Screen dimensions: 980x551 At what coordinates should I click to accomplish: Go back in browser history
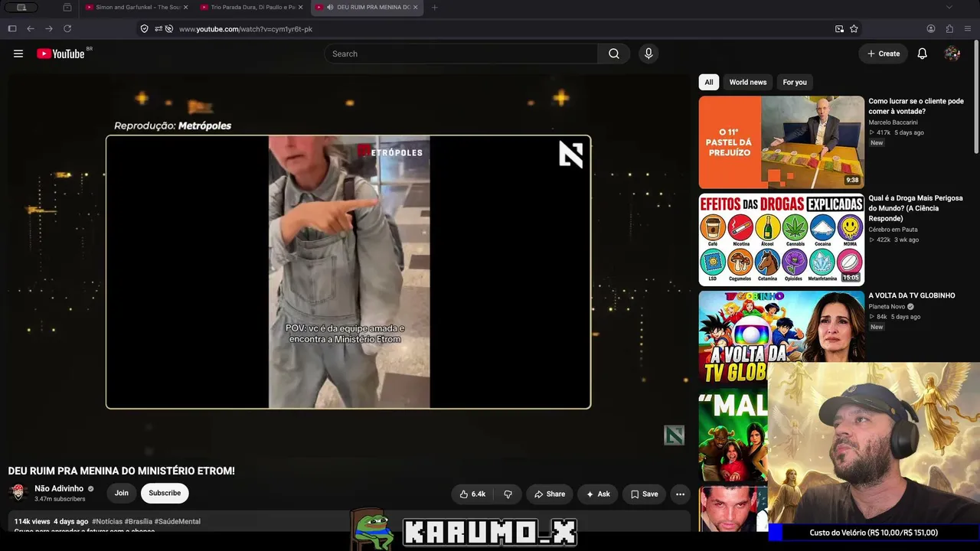pos(31,29)
